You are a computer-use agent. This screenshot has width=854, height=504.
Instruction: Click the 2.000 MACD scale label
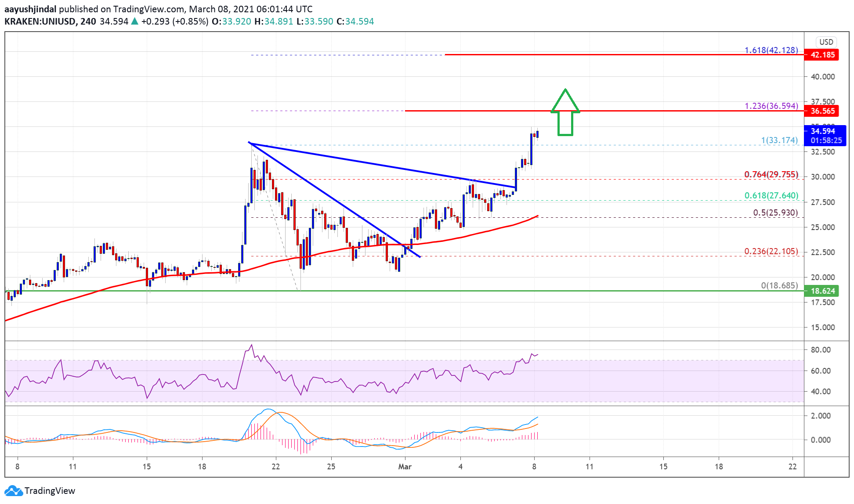pos(820,415)
